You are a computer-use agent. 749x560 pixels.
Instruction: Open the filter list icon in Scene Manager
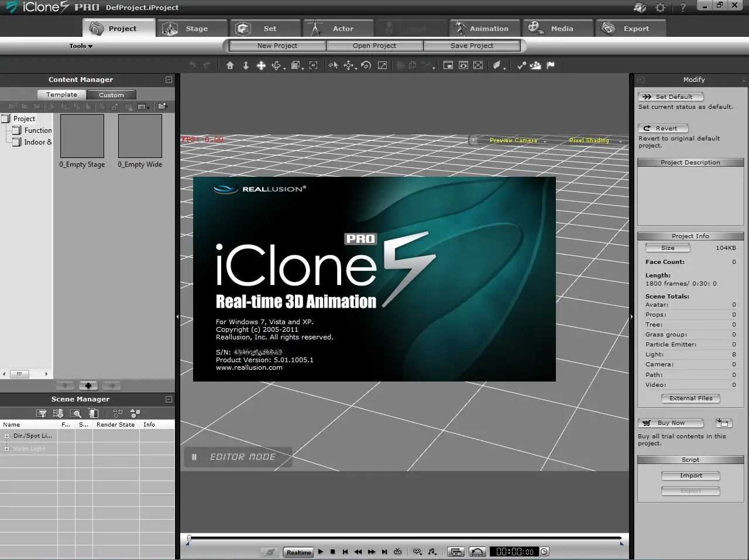click(x=41, y=413)
